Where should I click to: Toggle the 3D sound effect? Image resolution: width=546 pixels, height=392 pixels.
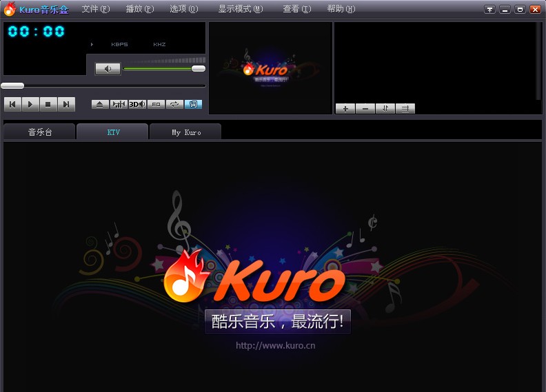tap(137, 104)
